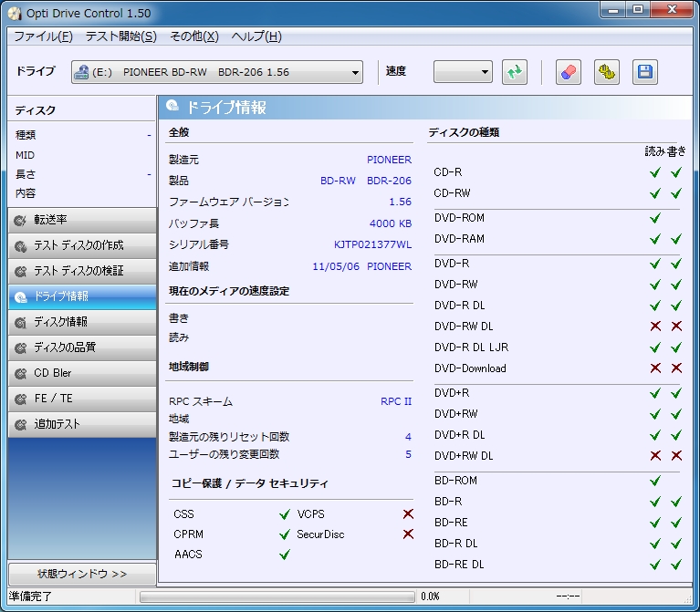Click the CPRM green check mark

click(285, 534)
